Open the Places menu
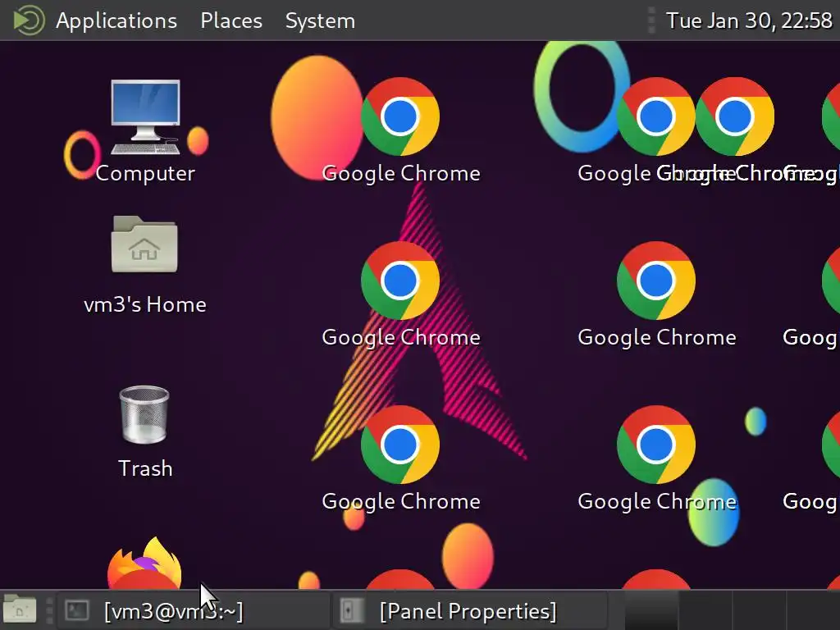Image resolution: width=840 pixels, height=630 pixels. coord(231,21)
